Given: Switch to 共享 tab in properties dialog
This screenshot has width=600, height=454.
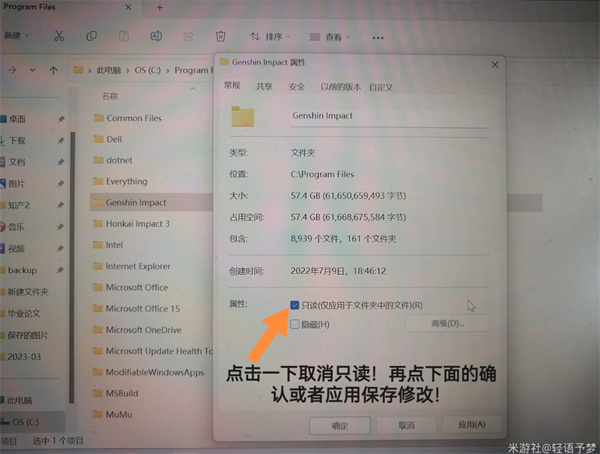Looking at the screenshot, I should click(264, 87).
